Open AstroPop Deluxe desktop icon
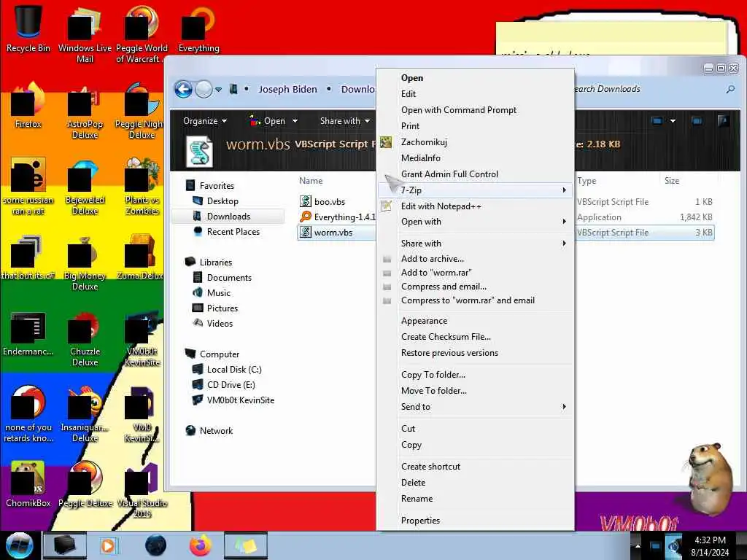This screenshot has width=747, height=560. click(x=85, y=112)
